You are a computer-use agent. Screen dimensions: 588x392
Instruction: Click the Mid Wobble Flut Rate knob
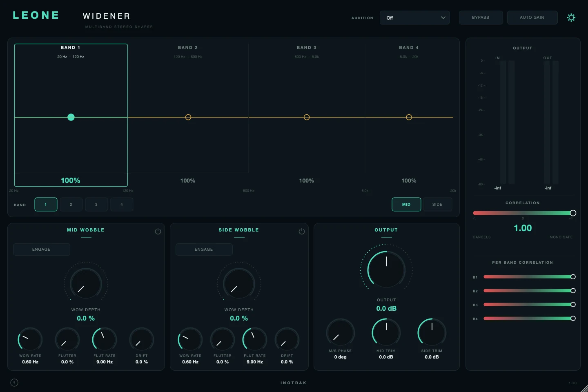click(105, 339)
